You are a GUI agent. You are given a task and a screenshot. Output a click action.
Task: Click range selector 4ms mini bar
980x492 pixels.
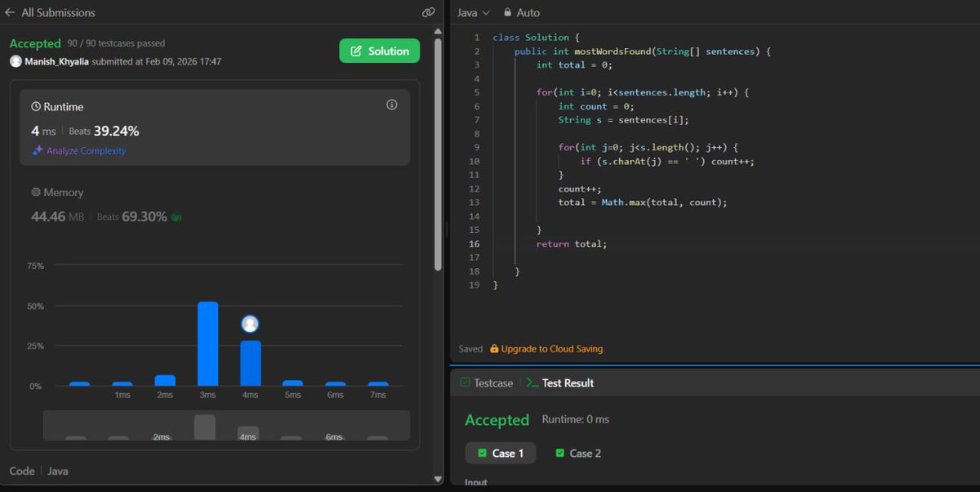coord(248,433)
